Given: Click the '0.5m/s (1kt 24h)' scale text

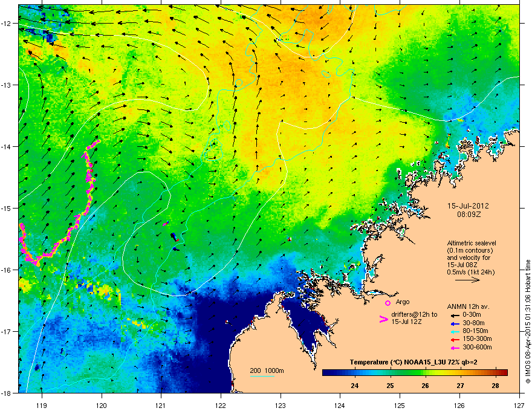Looking at the screenshot, I should tap(470, 272).
